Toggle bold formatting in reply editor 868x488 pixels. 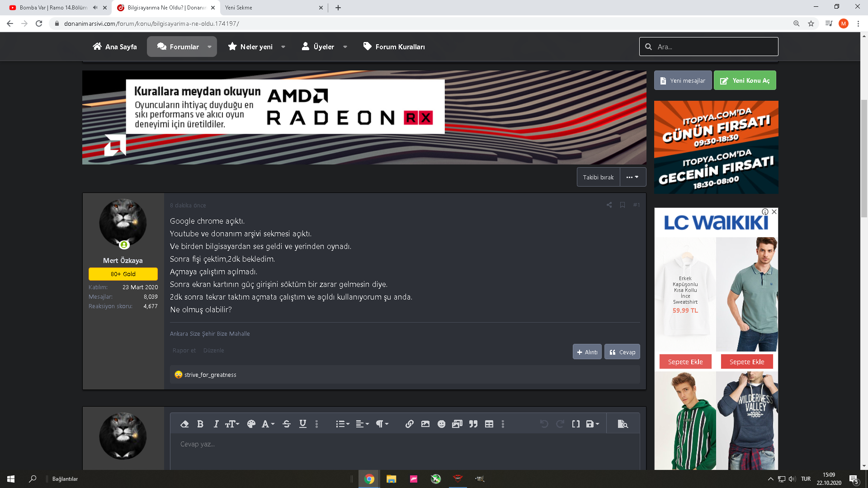[x=200, y=424]
